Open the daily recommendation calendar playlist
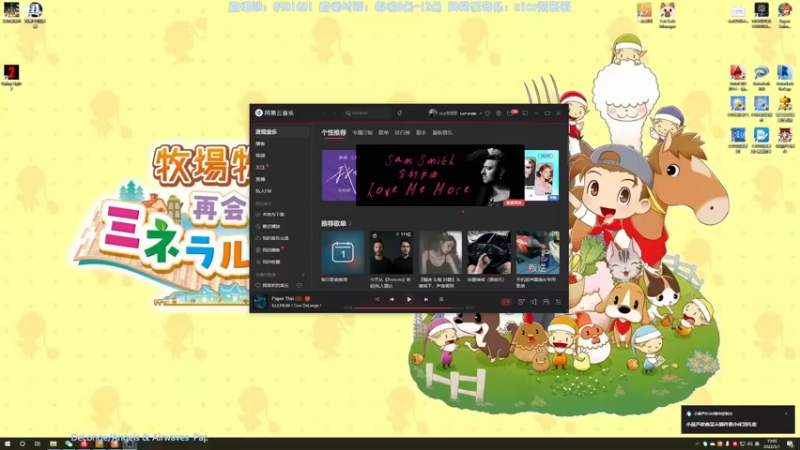This screenshot has height=450, width=800. pos(342,253)
